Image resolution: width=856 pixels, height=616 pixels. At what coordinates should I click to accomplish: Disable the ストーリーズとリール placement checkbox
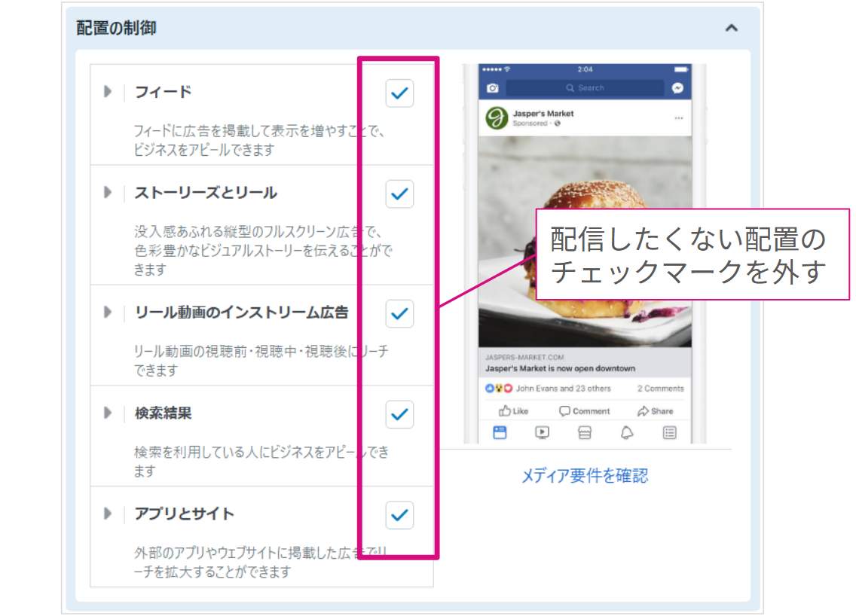(399, 194)
